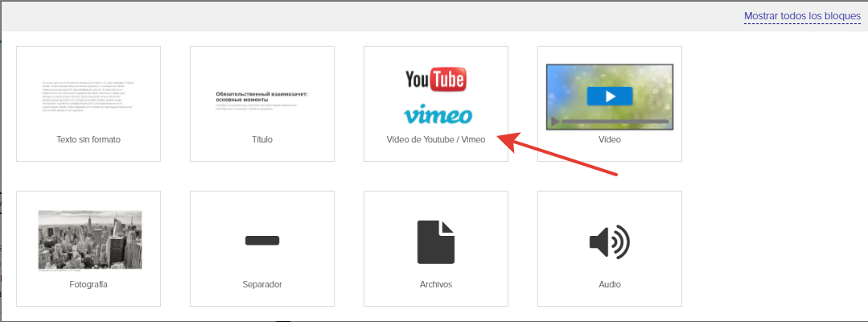Click the 'Archivos' label text
Image resolution: width=868 pixels, height=322 pixels.
point(436,284)
